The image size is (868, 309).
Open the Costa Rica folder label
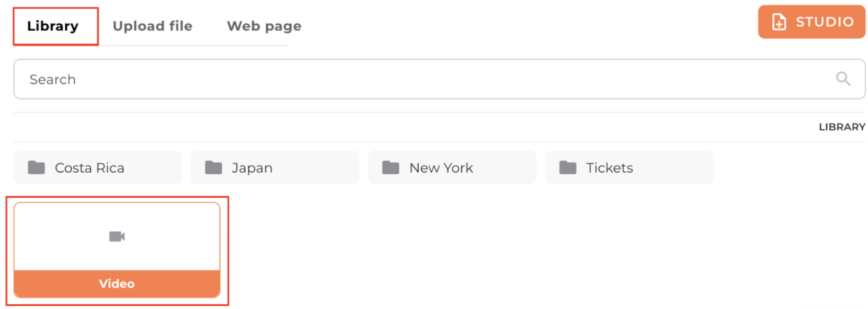(89, 168)
